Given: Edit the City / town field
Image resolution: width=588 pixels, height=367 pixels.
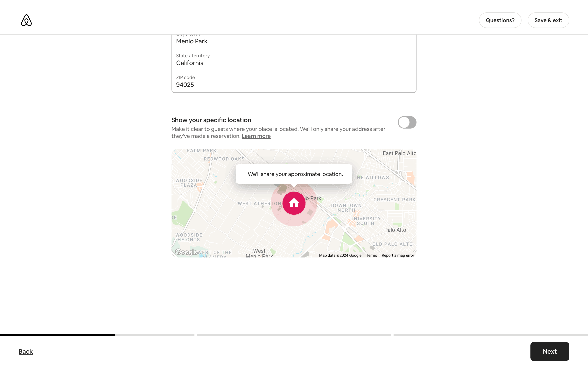Looking at the screenshot, I should pyautogui.click(x=294, y=41).
